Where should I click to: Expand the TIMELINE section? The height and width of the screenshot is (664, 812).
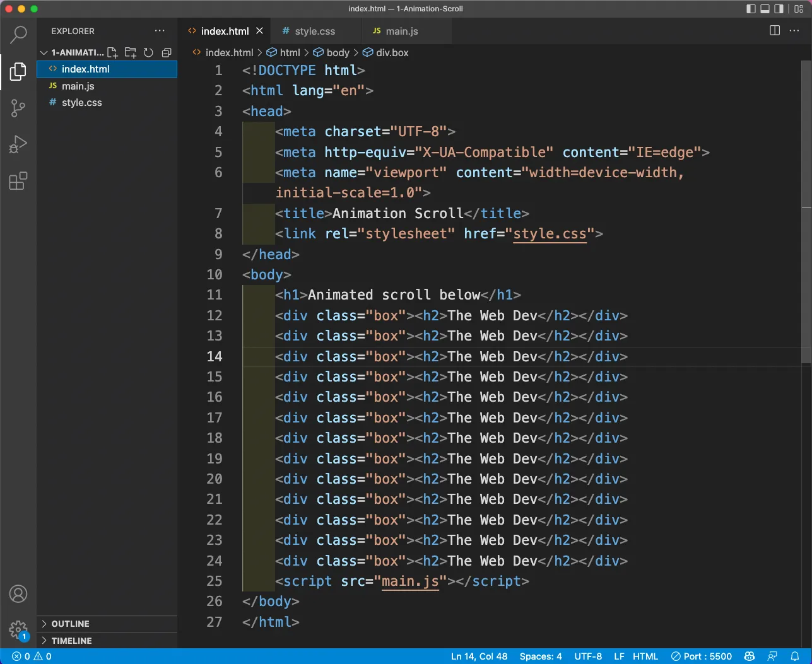107,641
